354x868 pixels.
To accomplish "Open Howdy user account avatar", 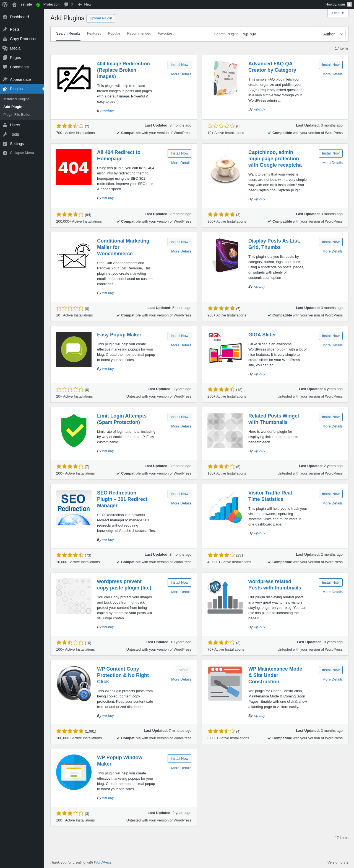I will [349, 4].
